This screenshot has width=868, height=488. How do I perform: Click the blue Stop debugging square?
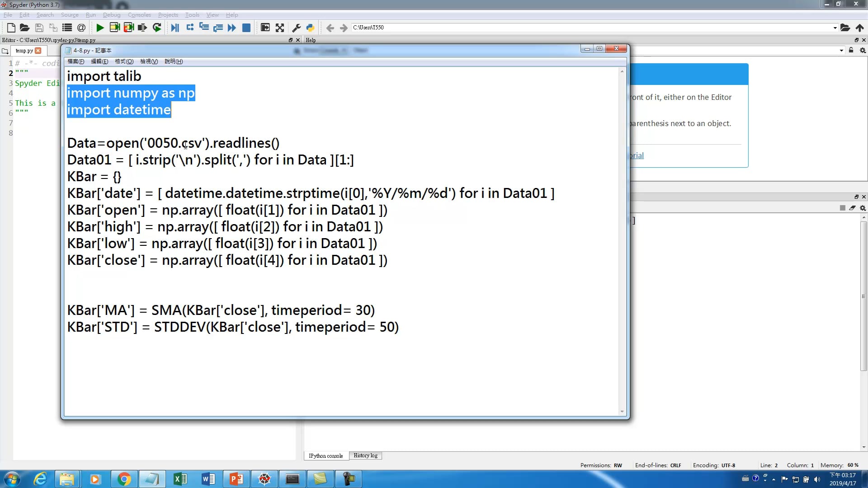[246, 28]
